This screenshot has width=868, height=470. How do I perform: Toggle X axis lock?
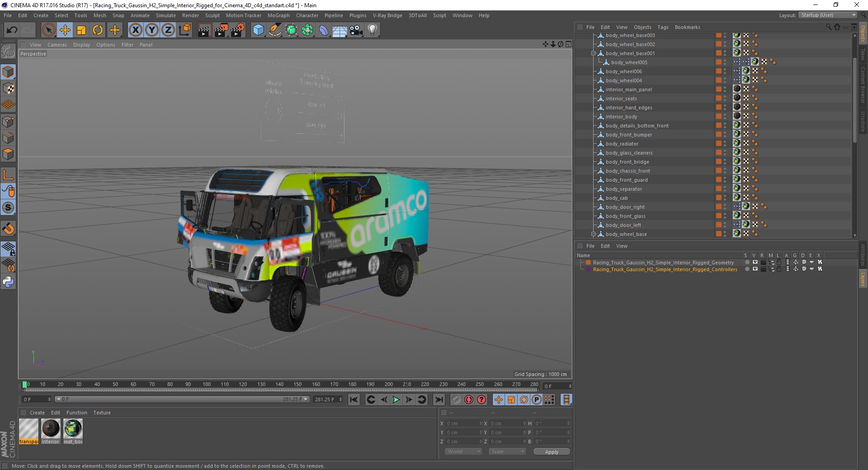(x=135, y=30)
